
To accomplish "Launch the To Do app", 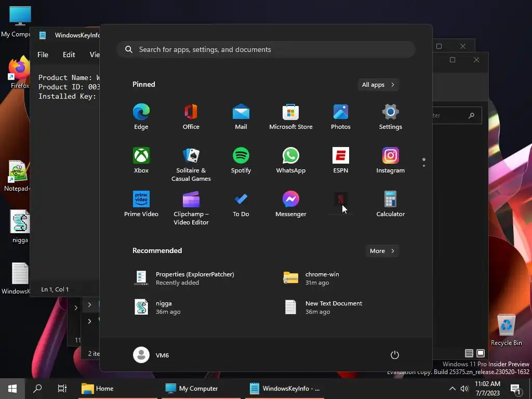I will tap(241, 204).
